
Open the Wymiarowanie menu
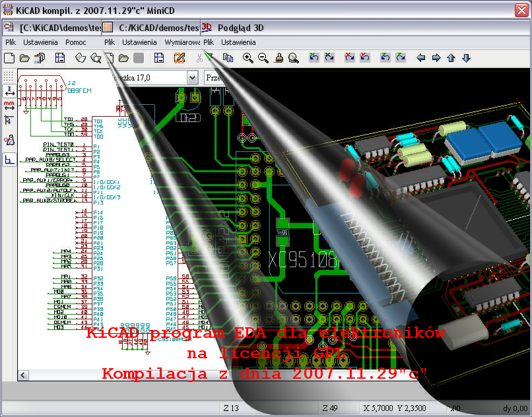[x=182, y=42]
